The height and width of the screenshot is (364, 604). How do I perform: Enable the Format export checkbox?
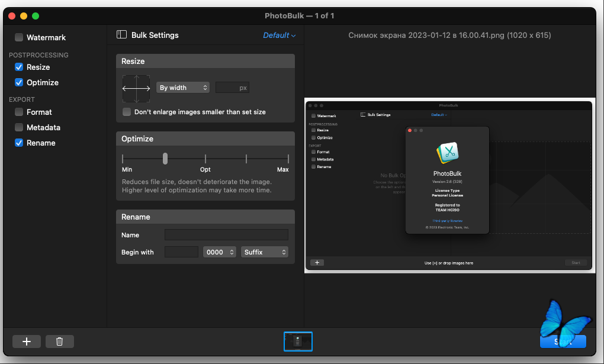point(19,112)
